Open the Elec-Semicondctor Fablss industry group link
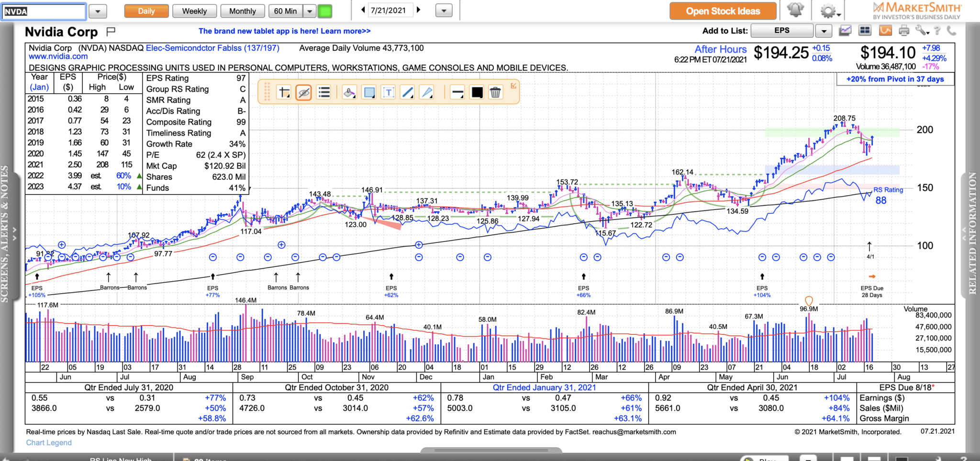Screen dimensions: 980x461 212,48
